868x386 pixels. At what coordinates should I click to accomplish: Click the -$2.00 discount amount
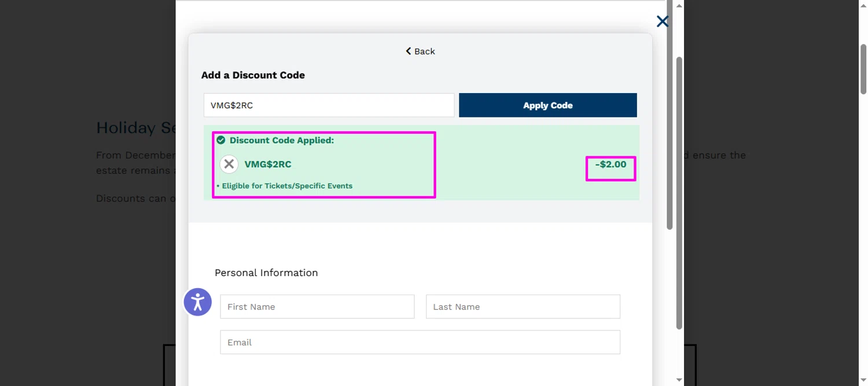(x=610, y=164)
